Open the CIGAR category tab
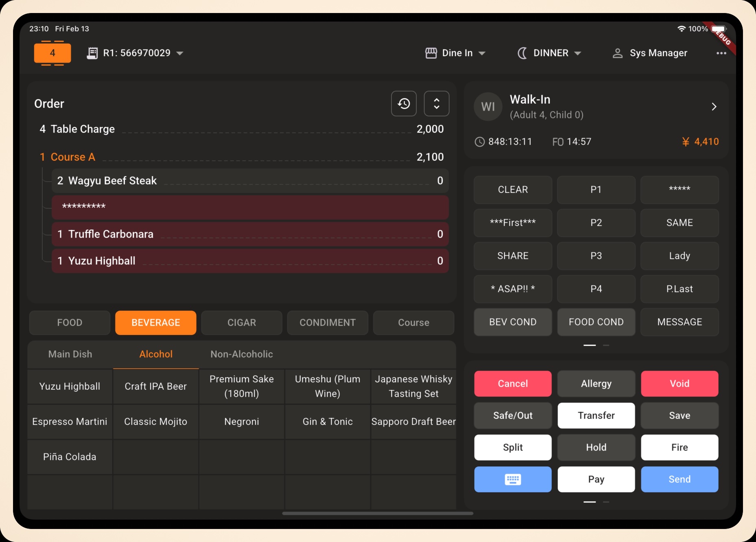Image resolution: width=756 pixels, height=542 pixels. [241, 323]
